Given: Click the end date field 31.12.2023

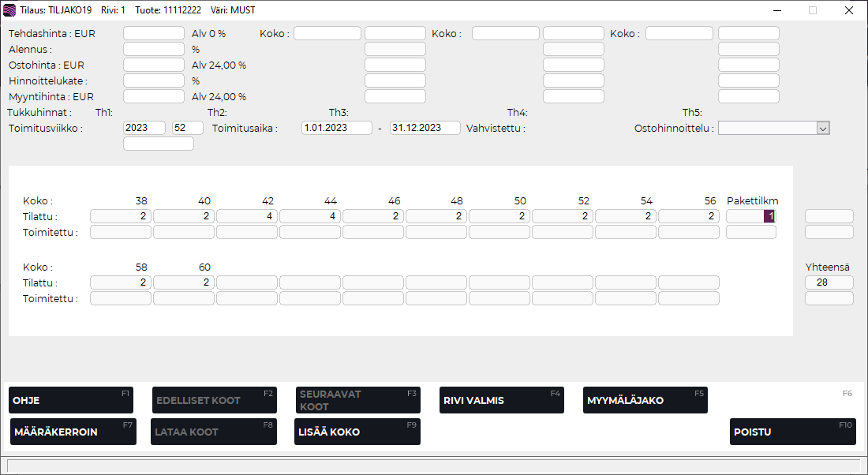Looking at the screenshot, I should pos(425,128).
